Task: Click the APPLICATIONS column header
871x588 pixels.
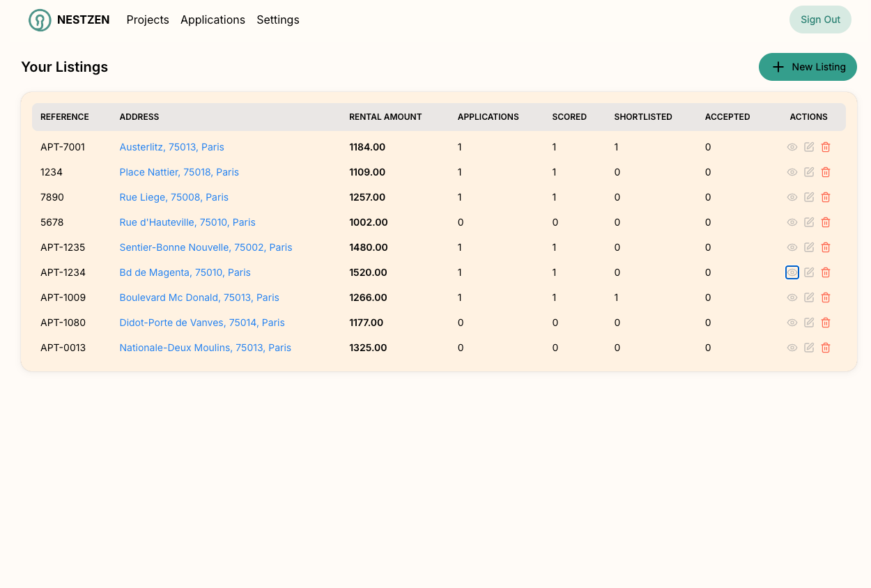Action: coord(488,117)
